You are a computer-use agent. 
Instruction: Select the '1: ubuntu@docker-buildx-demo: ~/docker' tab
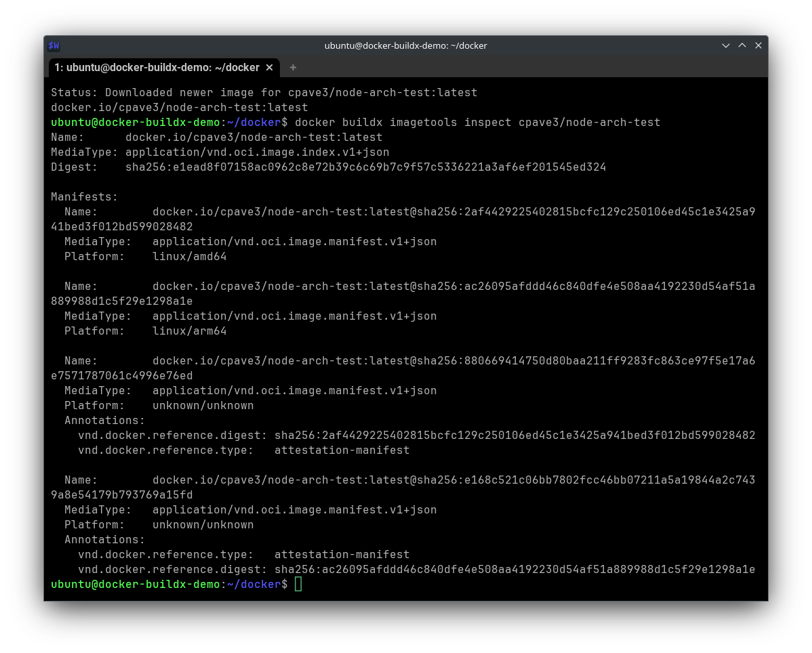[157, 68]
